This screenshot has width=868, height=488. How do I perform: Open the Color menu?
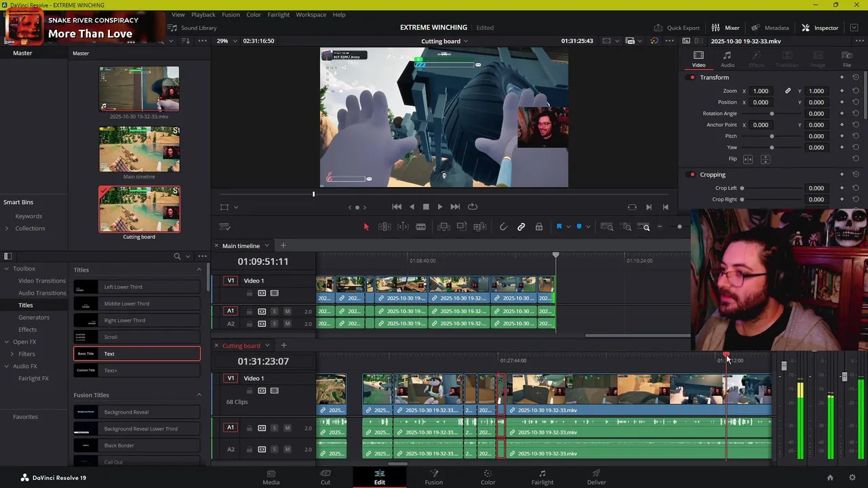coord(254,14)
